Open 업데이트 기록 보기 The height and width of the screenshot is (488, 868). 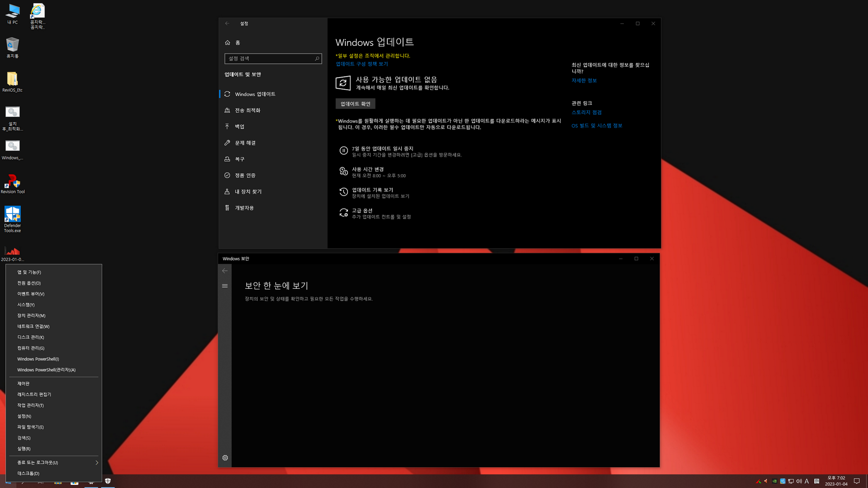coord(374,193)
